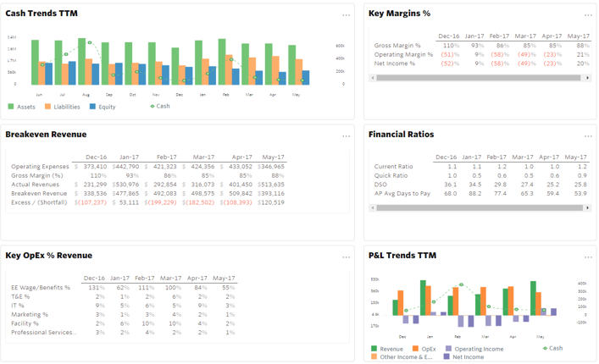
Task: Toggle the OpEx series in the P&L Trends legend
Action: tap(424, 349)
